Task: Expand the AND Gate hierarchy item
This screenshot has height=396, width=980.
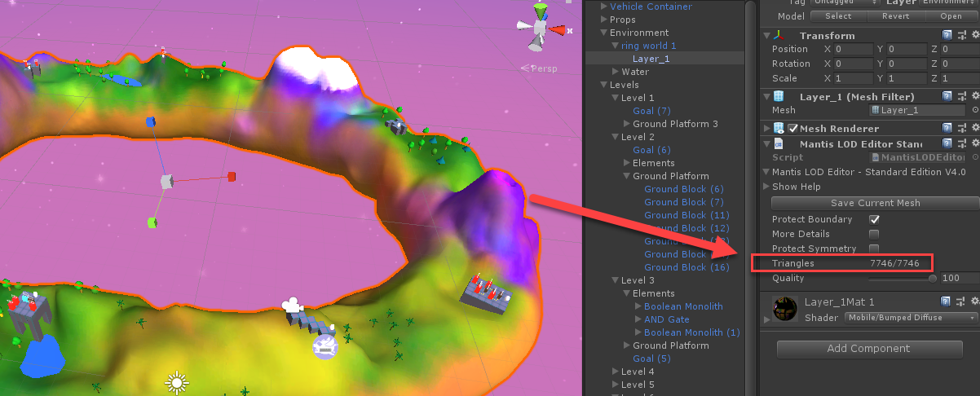Action: (638, 319)
